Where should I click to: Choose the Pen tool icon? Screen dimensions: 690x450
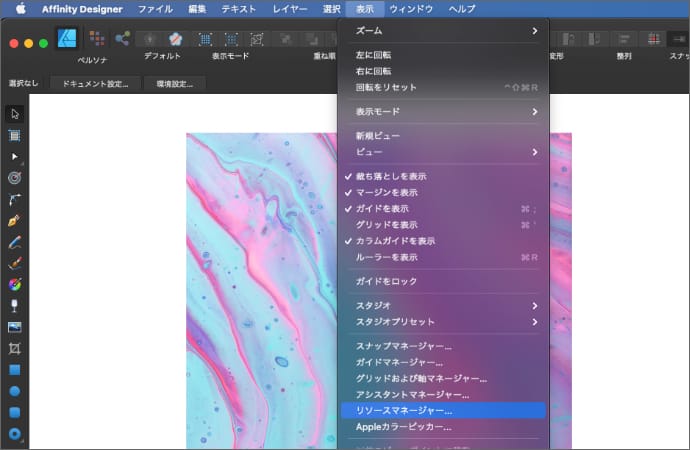coord(15,220)
